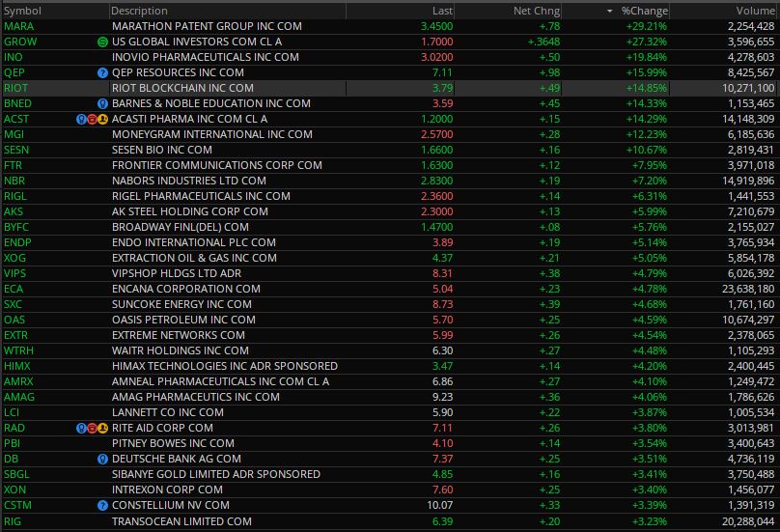Screen dimensions: 780x532
Task: Click the yellow person icon on RAD row
Action: [x=103, y=429]
